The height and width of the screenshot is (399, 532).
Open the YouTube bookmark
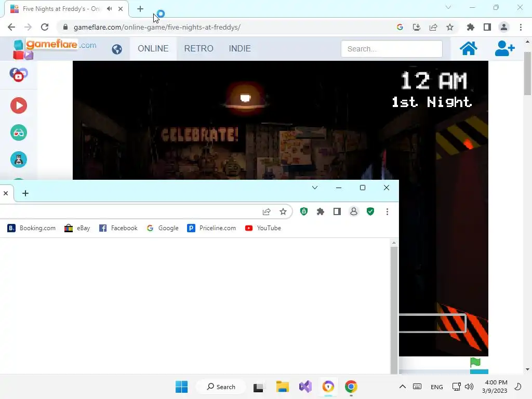pyautogui.click(x=263, y=228)
